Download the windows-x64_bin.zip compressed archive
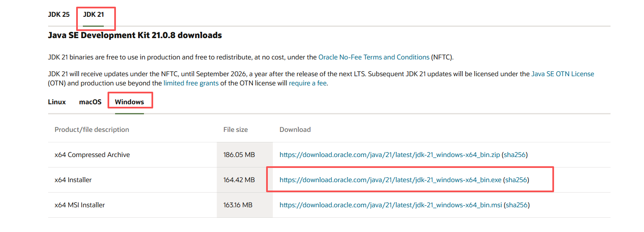644x232 pixels. pyautogui.click(x=390, y=155)
